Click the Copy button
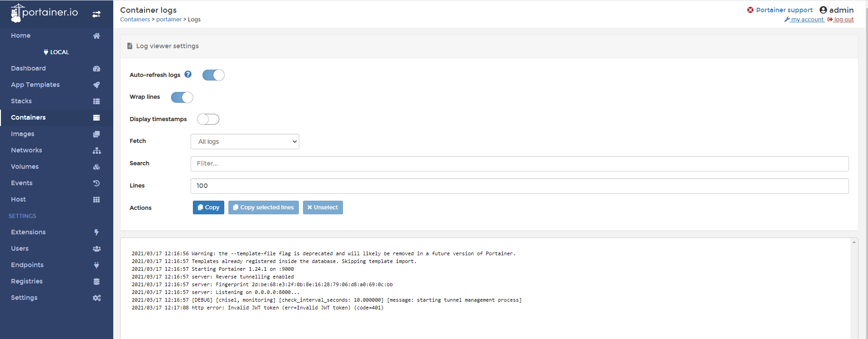The width and height of the screenshot is (868, 339). coord(208,207)
